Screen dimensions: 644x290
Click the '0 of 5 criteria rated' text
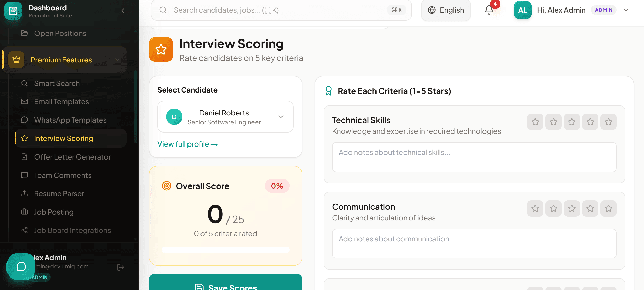tap(225, 234)
